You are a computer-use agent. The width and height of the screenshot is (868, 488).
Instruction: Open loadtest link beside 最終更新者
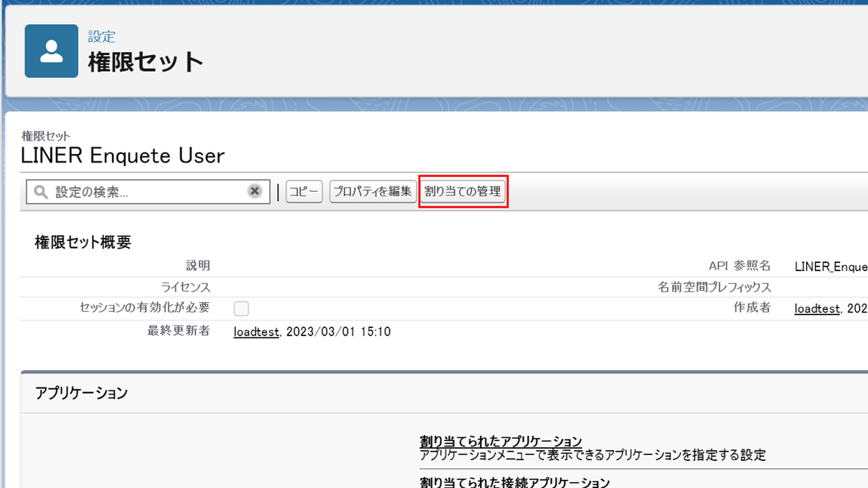tap(256, 332)
